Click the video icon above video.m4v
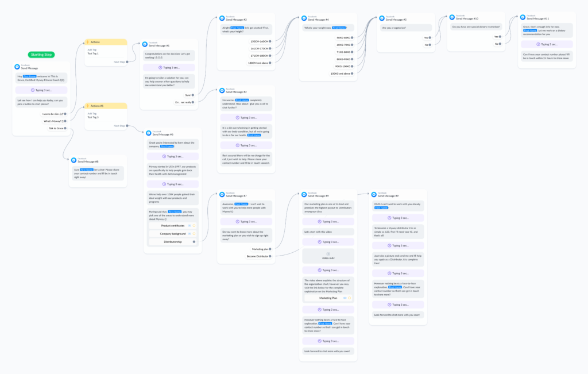 [x=328, y=254]
